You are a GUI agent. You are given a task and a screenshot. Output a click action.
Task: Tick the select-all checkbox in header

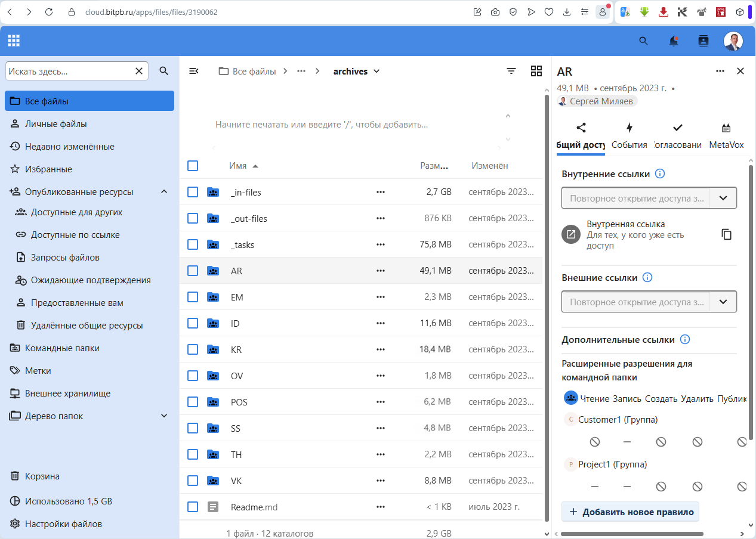(193, 166)
